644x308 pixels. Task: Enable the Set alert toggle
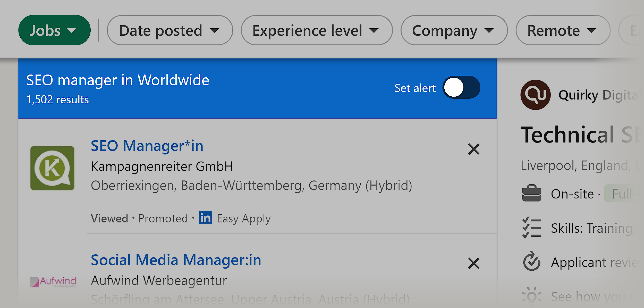click(462, 88)
